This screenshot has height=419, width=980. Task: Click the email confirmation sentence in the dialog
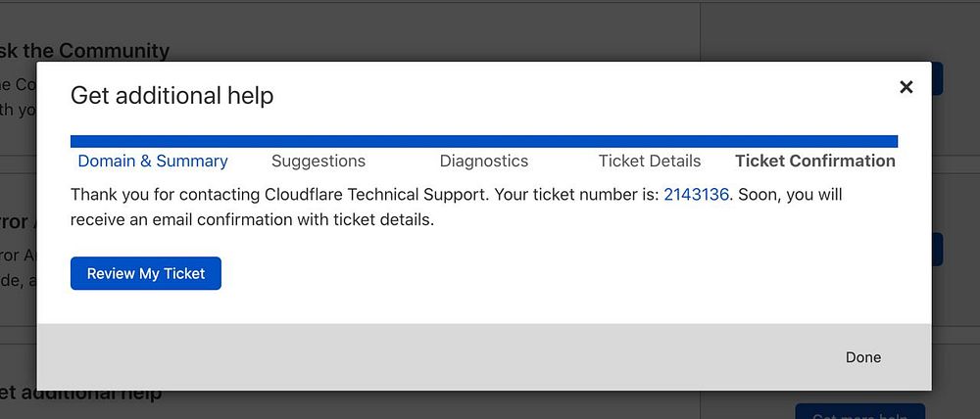[252, 220]
